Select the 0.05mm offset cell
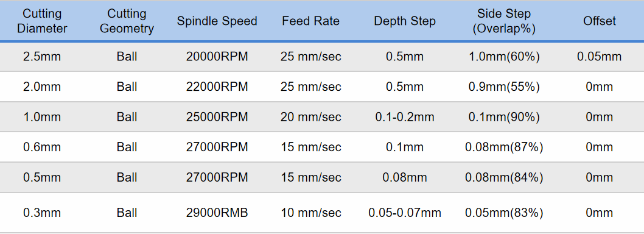The image size is (644, 234). pos(599,57)
